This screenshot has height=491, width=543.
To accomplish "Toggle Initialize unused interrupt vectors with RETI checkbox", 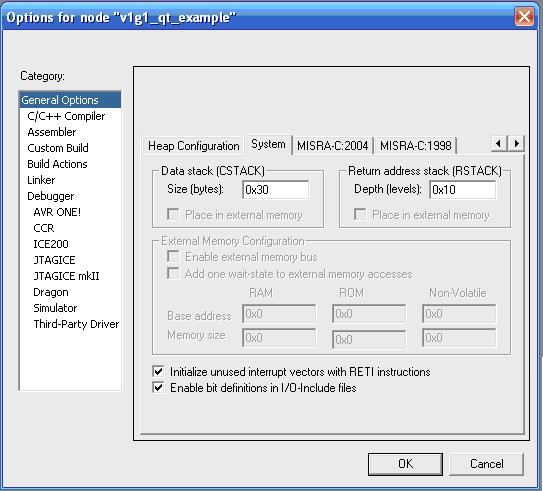I will tap(158, 372).
